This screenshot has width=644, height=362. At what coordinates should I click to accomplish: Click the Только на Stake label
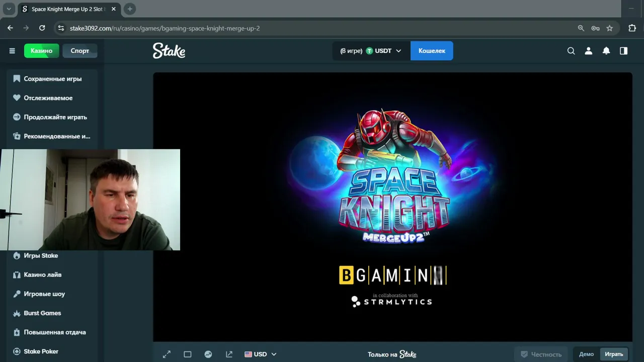(392, 354)
